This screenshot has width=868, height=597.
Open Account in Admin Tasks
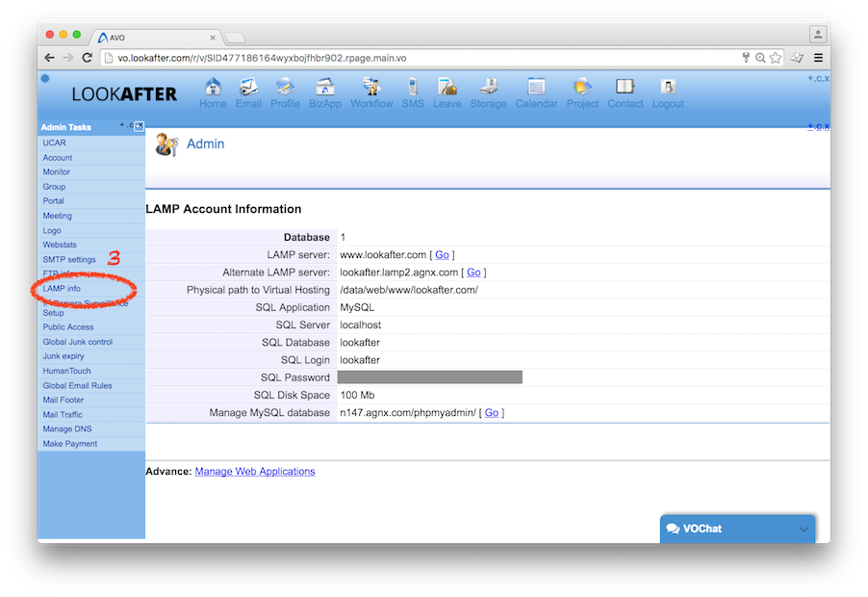coord(58,158)
